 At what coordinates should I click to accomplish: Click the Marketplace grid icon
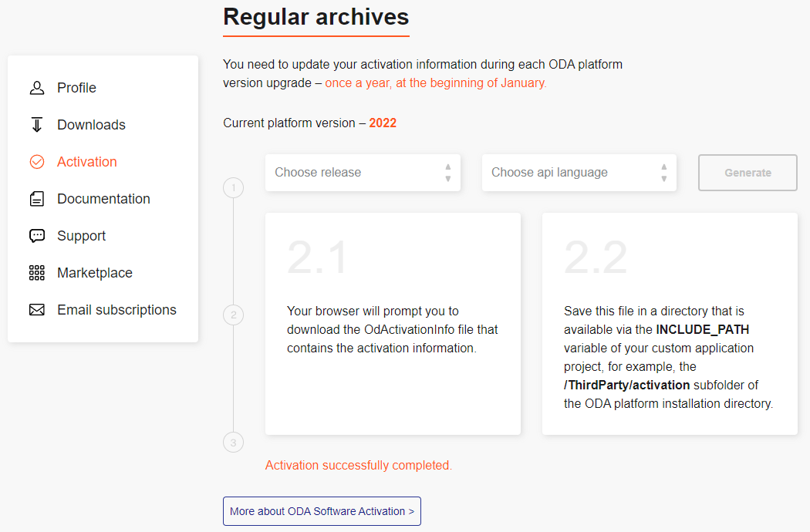coord(37,273)
